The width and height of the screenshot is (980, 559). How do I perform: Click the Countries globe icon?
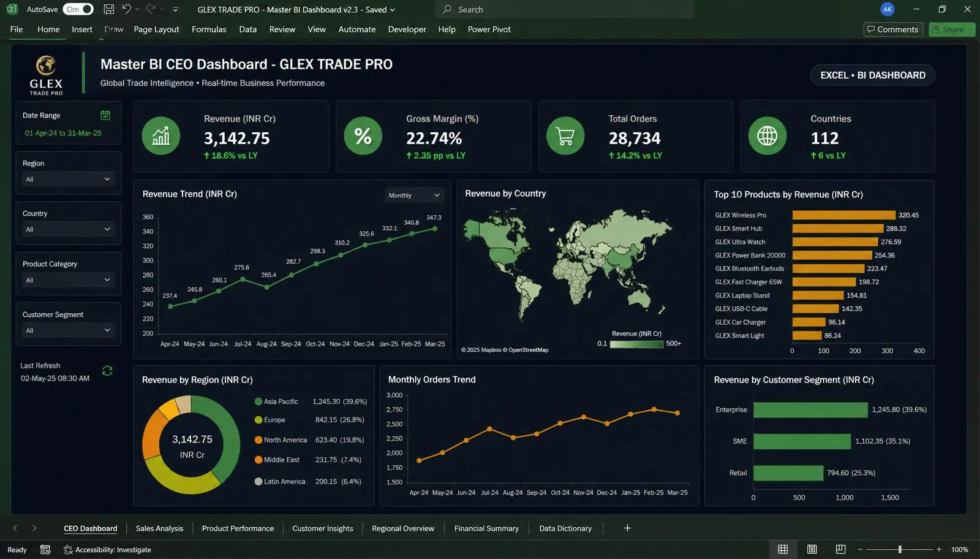point(767,135)
